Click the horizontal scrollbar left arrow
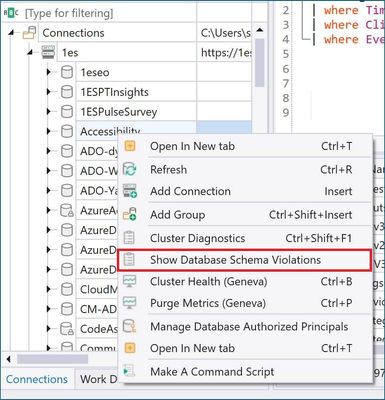The height and width of the screenshot is (400, 385). pyautogui.click(x=8, y=359)
